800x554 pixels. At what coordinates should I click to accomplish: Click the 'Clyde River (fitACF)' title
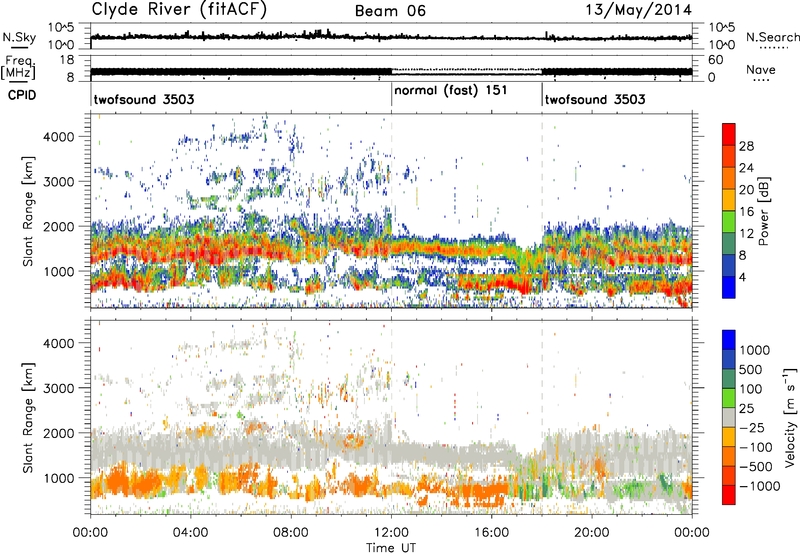[179, 10]
